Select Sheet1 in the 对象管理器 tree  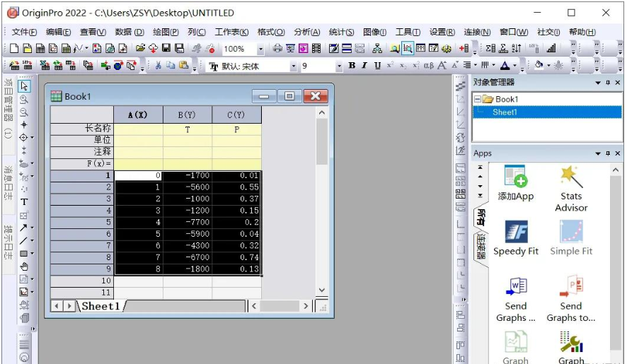coord(505,112)
